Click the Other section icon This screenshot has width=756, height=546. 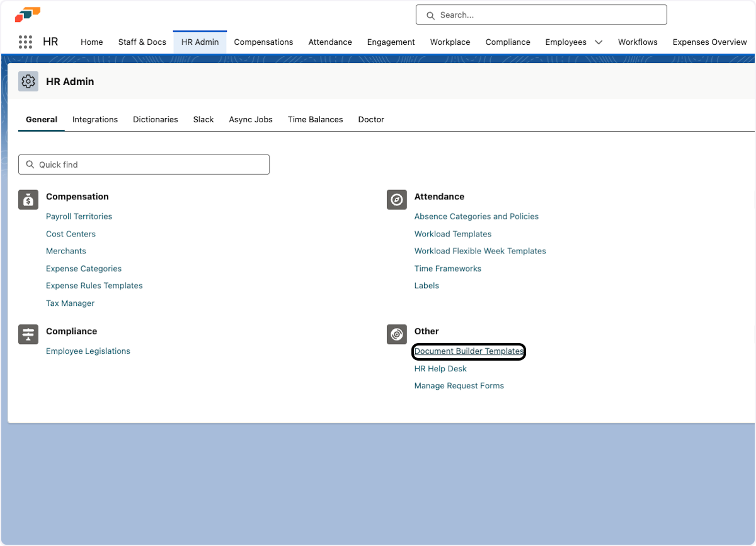[396, 334]
